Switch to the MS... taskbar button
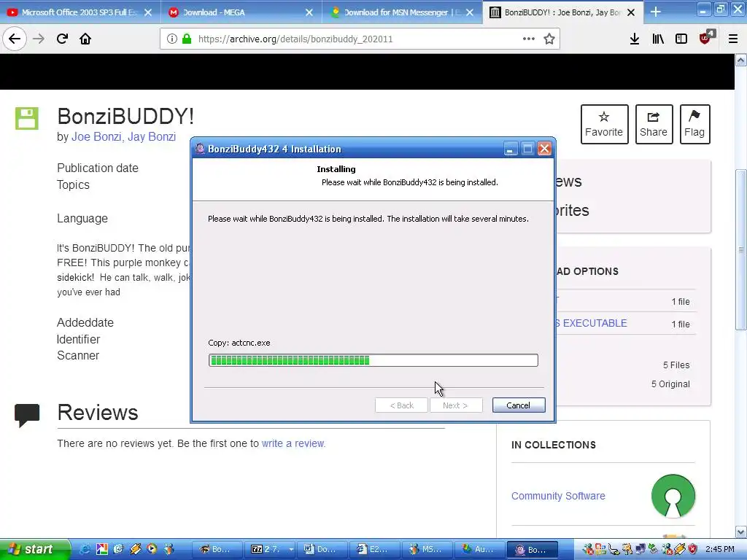The height and width of the screenshot is (560, 747). coord(426,549)
